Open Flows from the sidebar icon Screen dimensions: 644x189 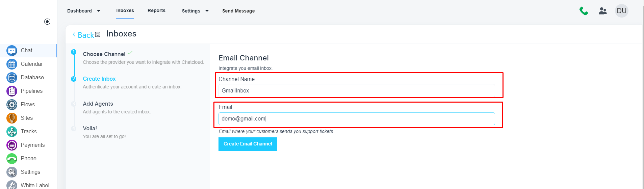point(12,105)
